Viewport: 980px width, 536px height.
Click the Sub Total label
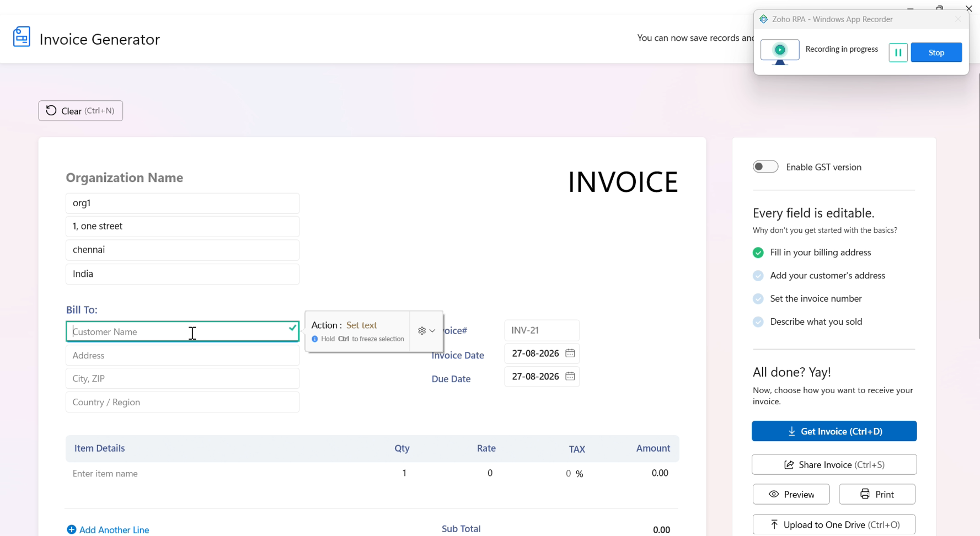(x=461, y=529)
